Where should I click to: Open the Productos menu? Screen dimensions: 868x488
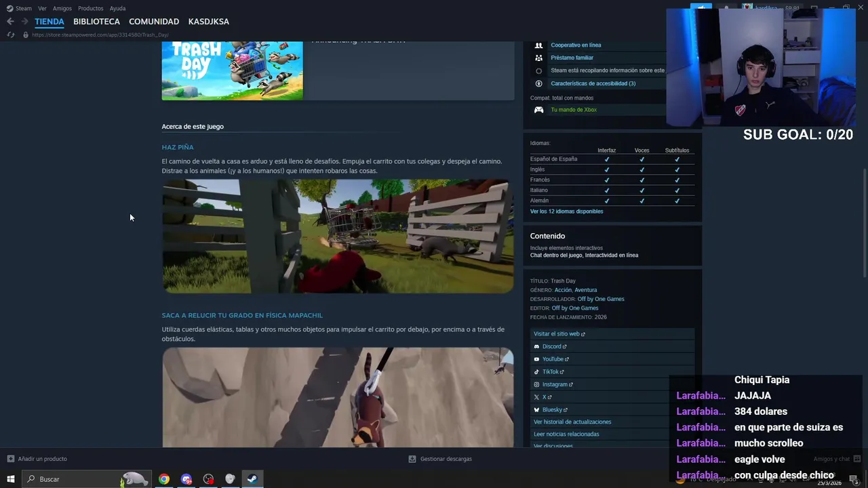[91, 8]
